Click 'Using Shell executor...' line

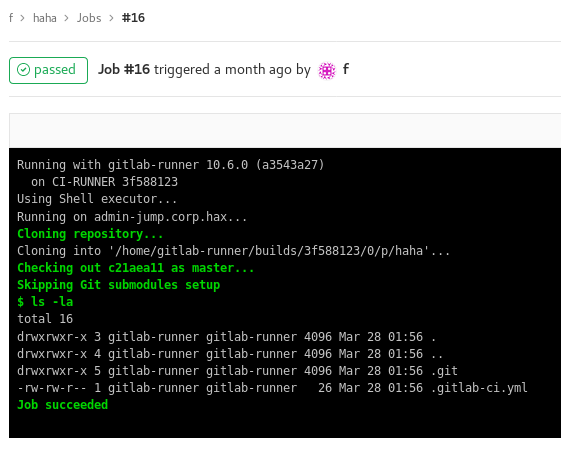pyautogui.click(x=97, y=199)
